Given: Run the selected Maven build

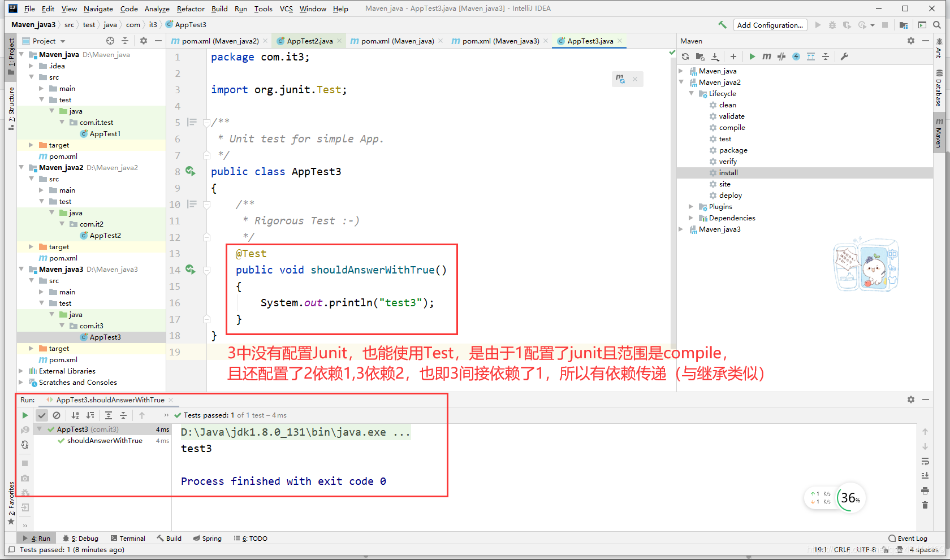Looking at the screenshot, I should (x=752, y=57).
